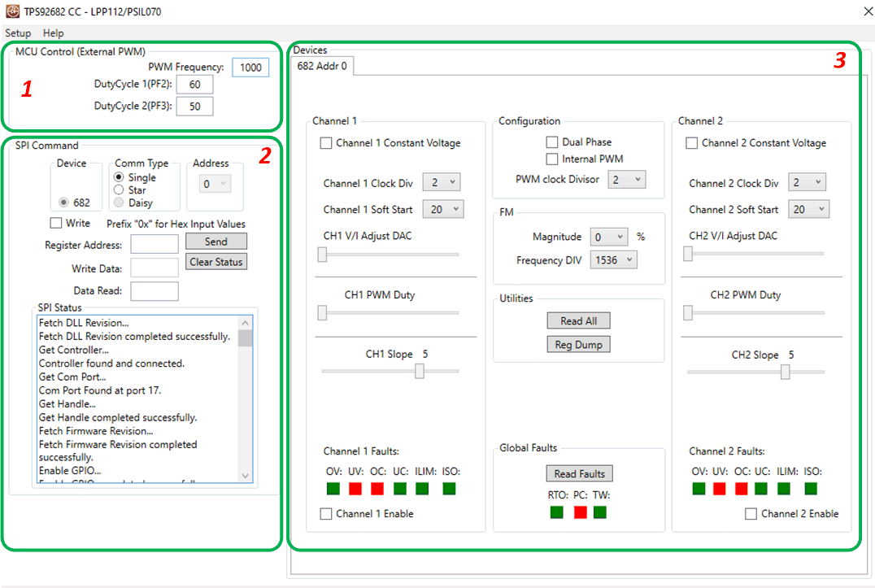Click the CH1 Slope slider handle
Image resolution: width=875 pixels, height=588 pixels.
pyautogui.click(x=420, y=372)
